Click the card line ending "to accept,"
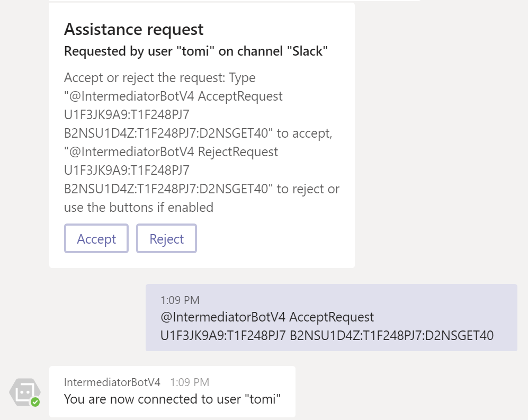 pos(198,133)
